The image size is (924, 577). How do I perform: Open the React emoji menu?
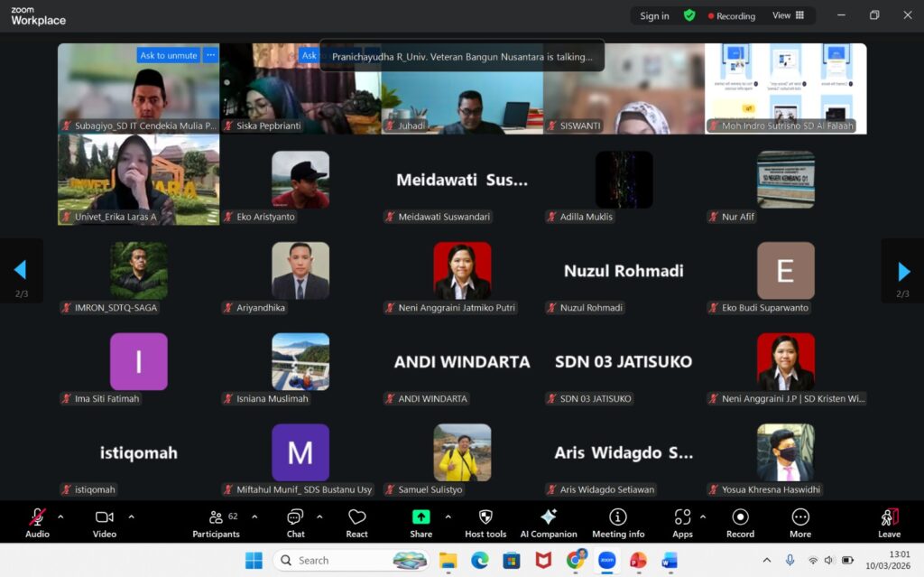tap(356, 522)
